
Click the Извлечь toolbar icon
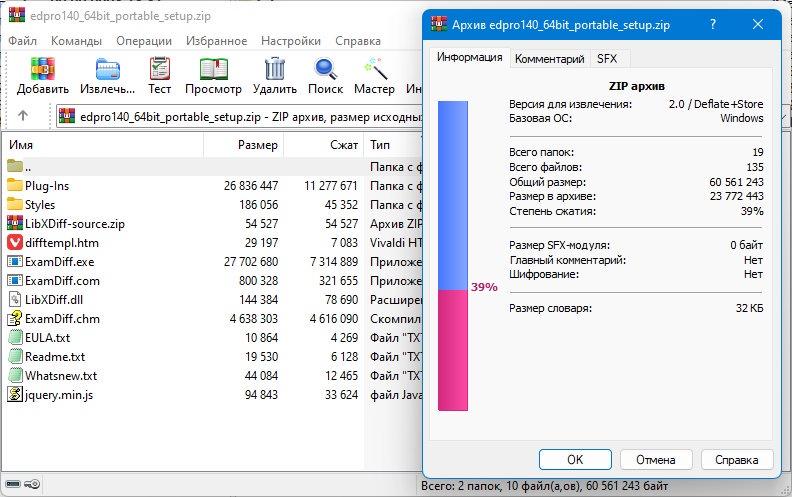(x=108, y=69)
